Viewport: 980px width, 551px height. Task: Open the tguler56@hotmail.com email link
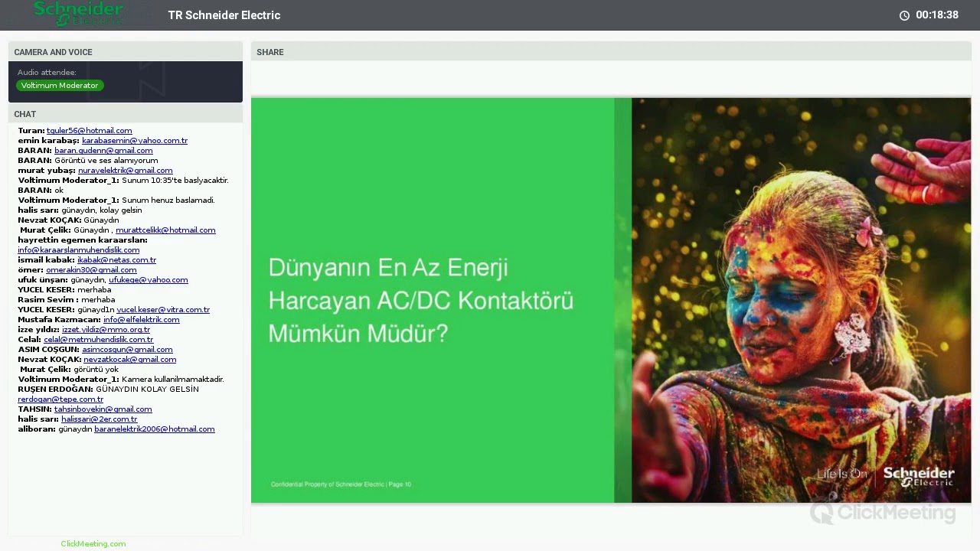(89, 131)
